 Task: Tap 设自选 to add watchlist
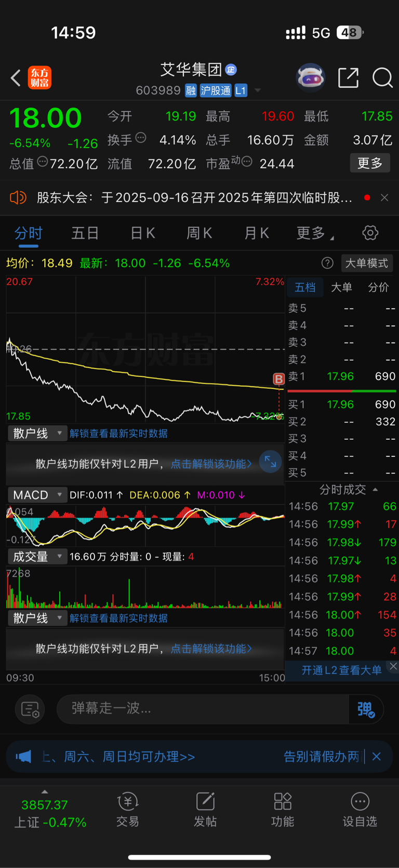[x=360, y=810]
